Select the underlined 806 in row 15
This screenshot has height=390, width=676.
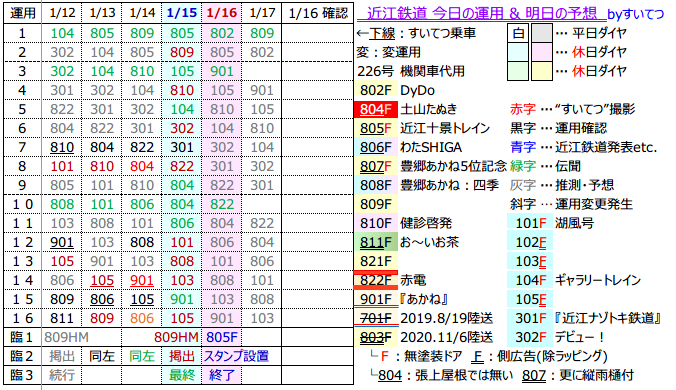point(102,299)
